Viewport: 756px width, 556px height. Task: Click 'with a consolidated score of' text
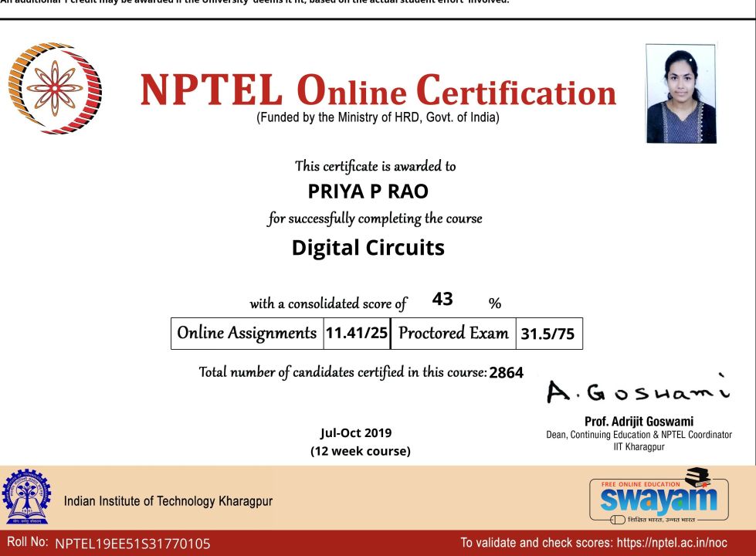[328, 303]
